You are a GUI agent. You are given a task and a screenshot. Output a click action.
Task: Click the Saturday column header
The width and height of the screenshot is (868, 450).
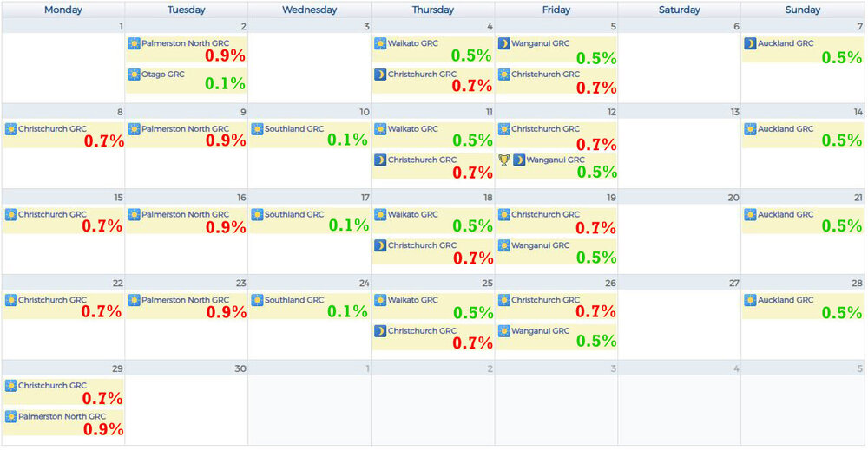click(679, 10)
